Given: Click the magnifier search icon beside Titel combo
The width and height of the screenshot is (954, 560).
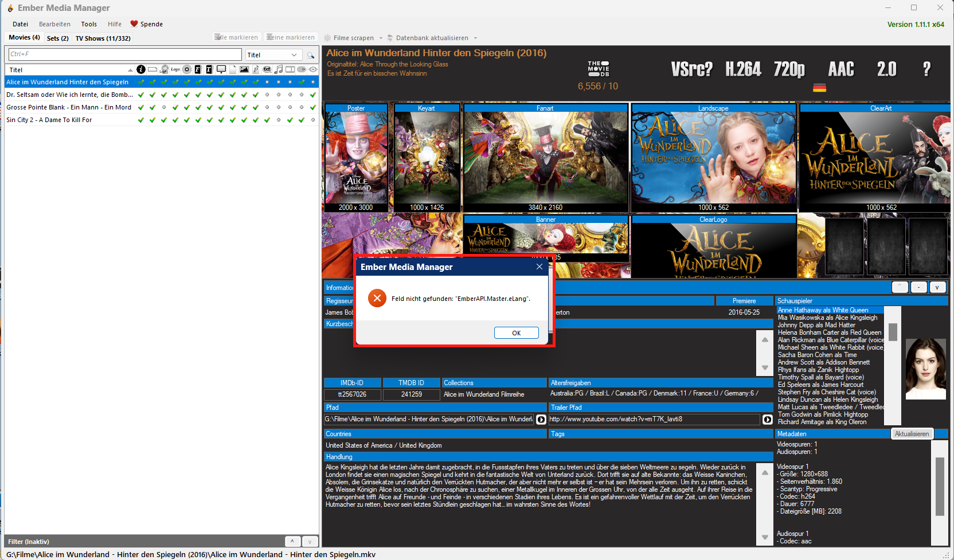Looking at the screenshot, I should [x=311, y=55].
